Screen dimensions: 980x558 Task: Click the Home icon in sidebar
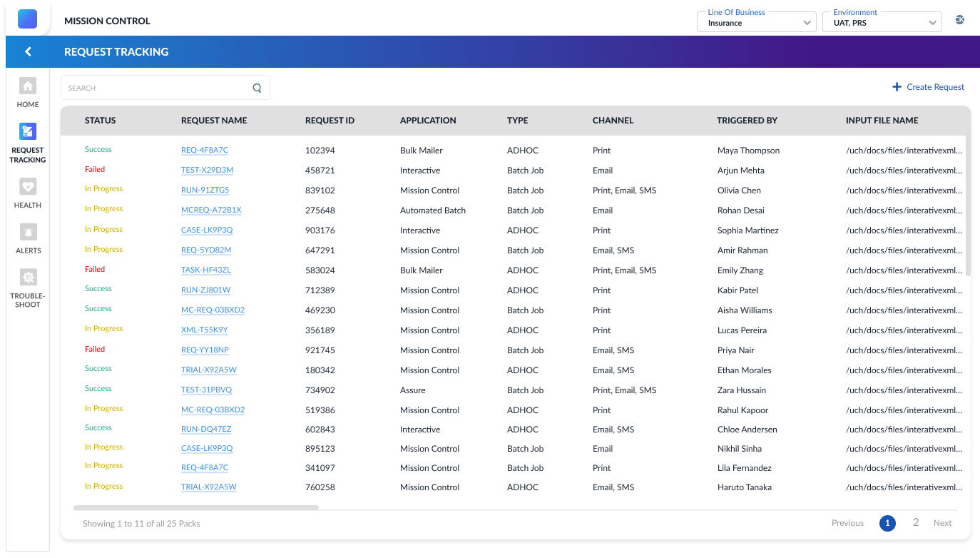click(x=28, y=86)
